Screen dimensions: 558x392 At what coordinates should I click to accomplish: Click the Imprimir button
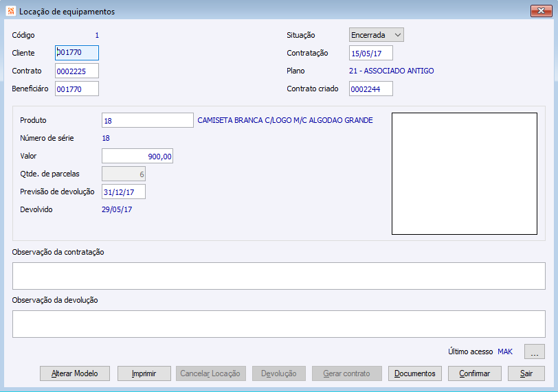pos(144,373)
